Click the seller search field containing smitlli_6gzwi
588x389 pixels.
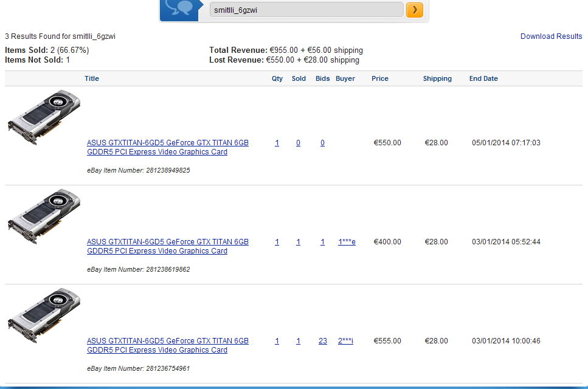click(306, 10)
